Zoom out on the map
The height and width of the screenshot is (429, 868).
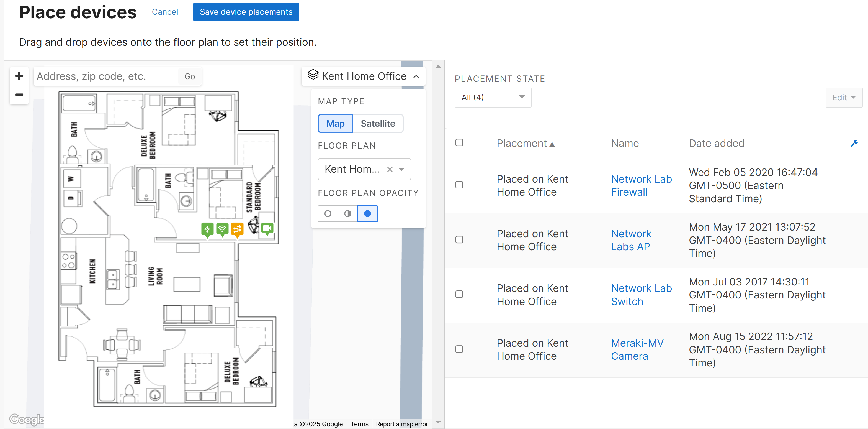coord(19,95)
